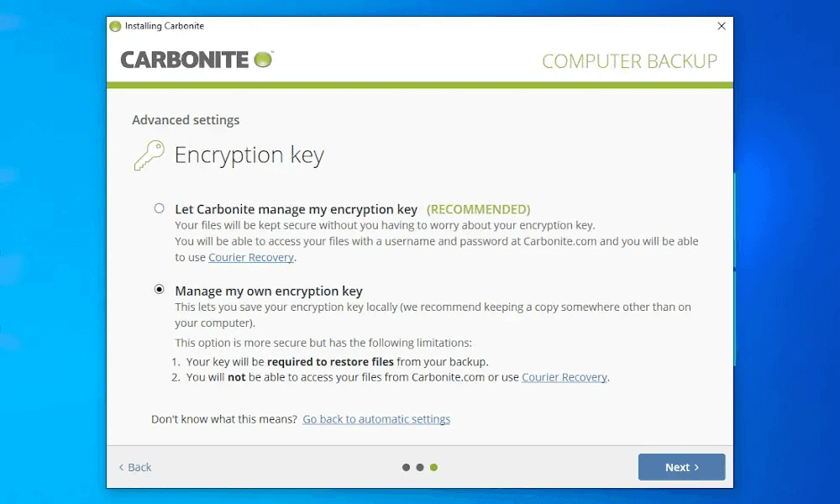Viewport: 840px width, 504px height.
Task: Click the Installing Carbonite title bar text
Action: (165, 26)
